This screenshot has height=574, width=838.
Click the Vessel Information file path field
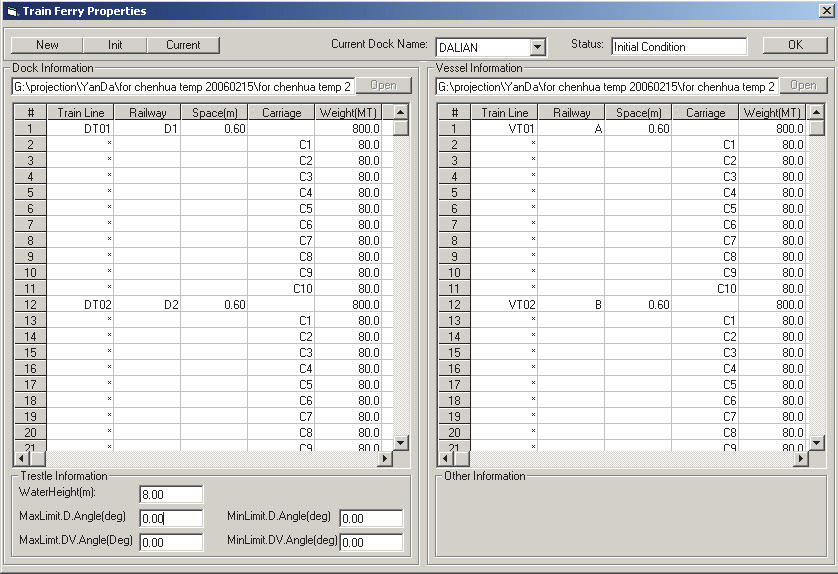pyautogui.click(x=607, y=87)
